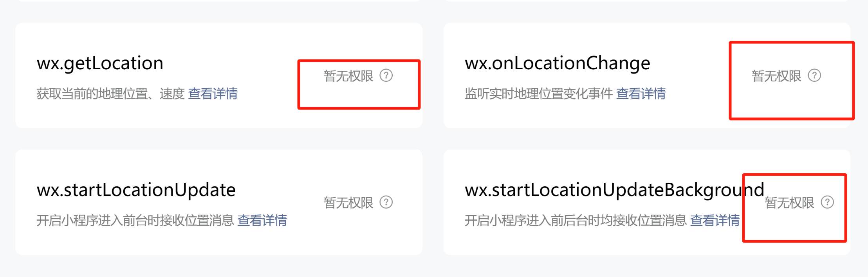
Task: Click 暂无权限 status in wx.onLocationChange card
Action: [777, 76]
